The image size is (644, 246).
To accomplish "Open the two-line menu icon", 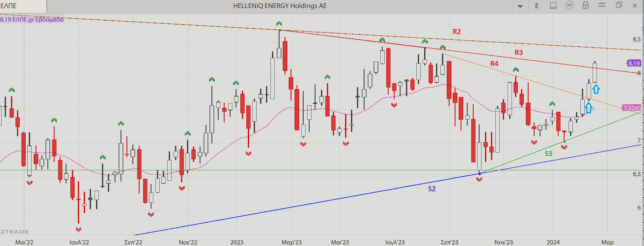I will pyautogui.click(x=602, y=5).
